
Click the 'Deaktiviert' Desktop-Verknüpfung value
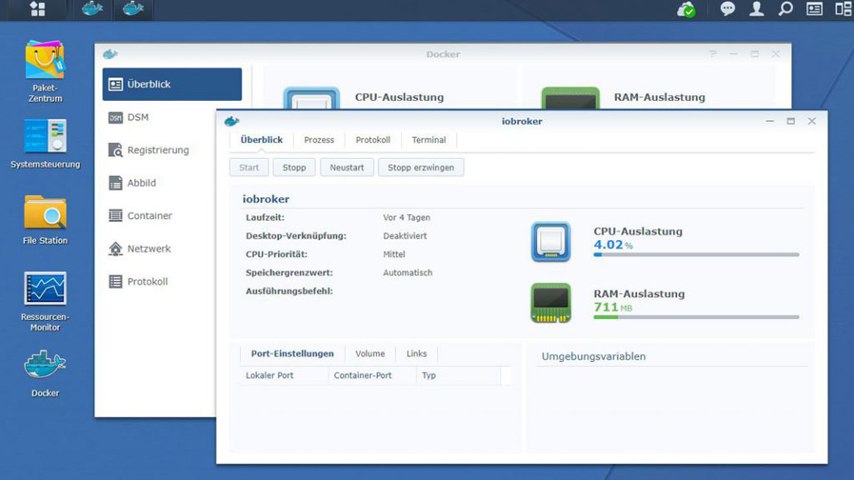click(x=405, y=236)
